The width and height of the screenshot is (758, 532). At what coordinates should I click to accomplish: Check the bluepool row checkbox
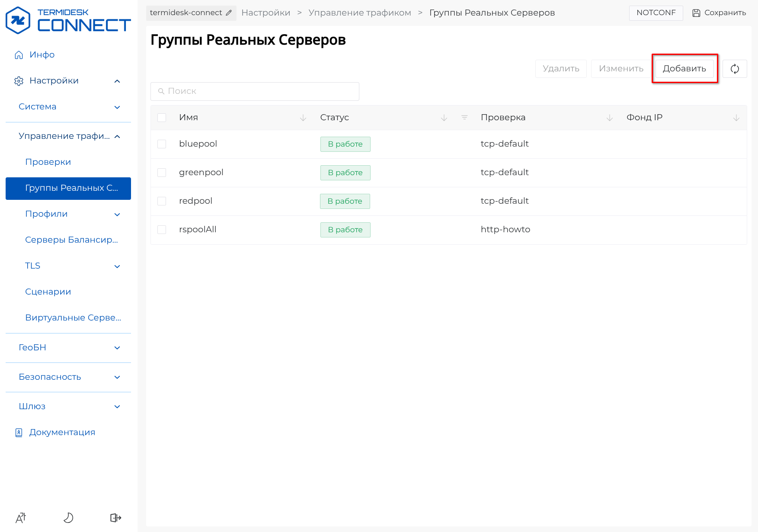point(162,144)
